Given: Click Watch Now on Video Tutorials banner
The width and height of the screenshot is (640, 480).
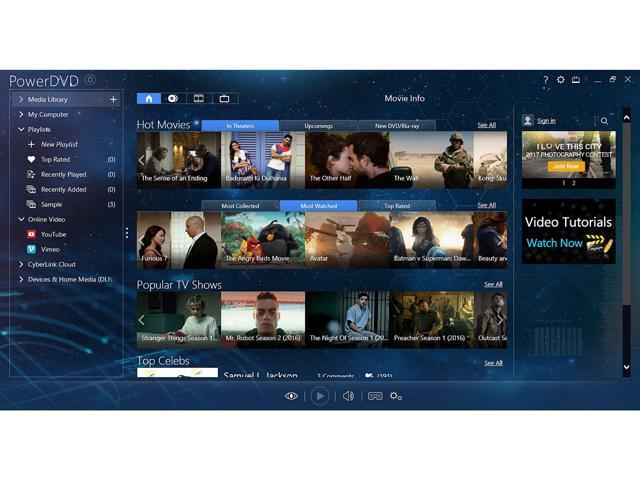Looking at the screenshot, I should [x=554, y=243].
